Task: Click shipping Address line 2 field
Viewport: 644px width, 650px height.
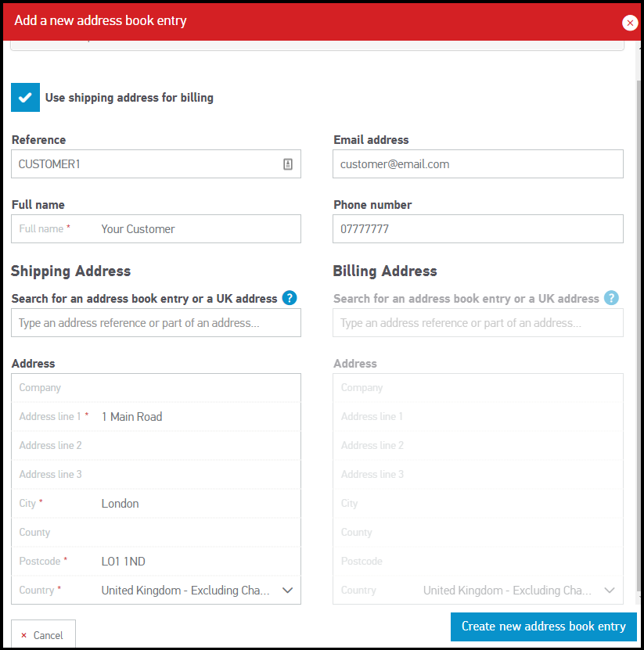Action: pos(188,446)
